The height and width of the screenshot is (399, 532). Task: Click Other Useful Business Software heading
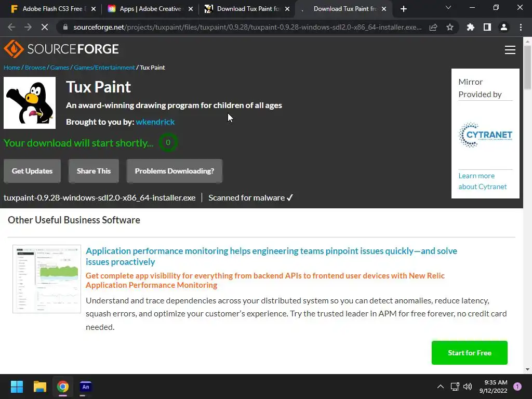[x=74, y=220]
